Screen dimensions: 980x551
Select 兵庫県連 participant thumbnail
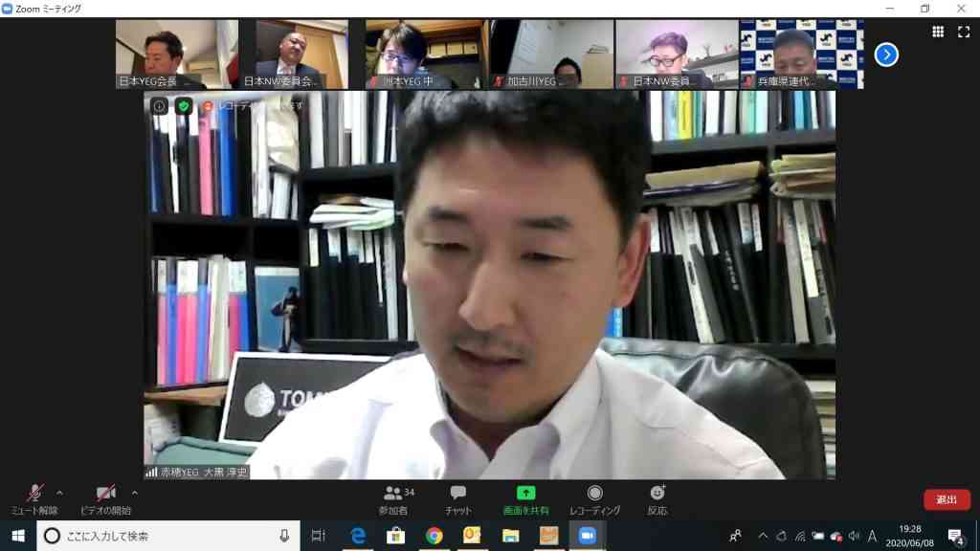(801, 54)
